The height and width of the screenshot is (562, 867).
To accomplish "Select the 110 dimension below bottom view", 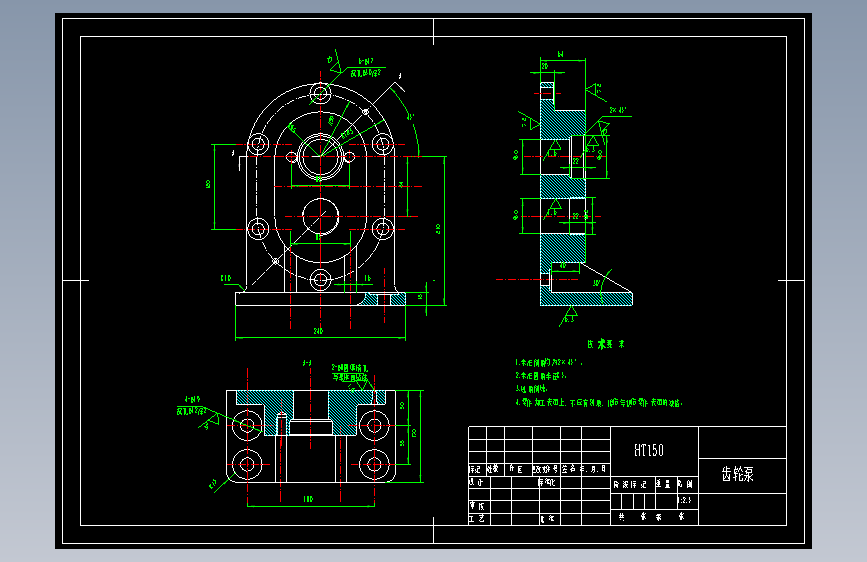I will coord(308,499).
